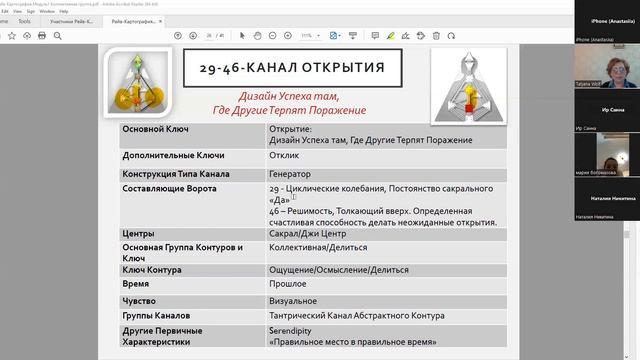Image resolution: width=640 pixels, height=360 pixels.
Task: Open the View menu
Action: point(18,11)
